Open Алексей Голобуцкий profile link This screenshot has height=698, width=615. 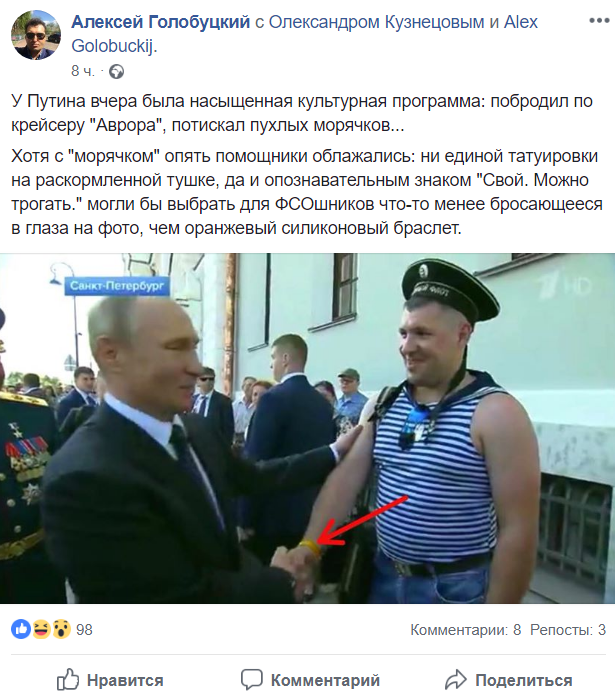click(161, 22)
